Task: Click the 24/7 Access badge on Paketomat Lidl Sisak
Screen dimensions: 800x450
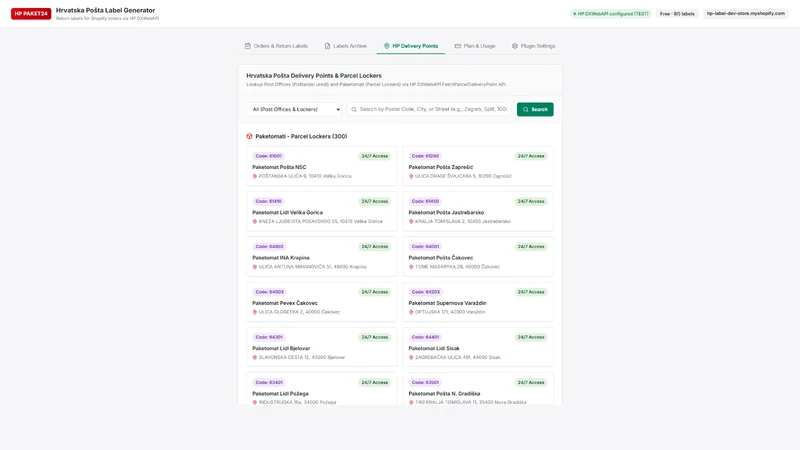Action: tap(531, 337)
